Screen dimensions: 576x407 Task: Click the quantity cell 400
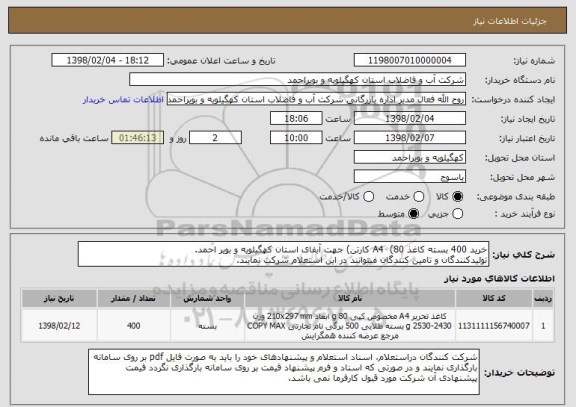coord(134,325)
